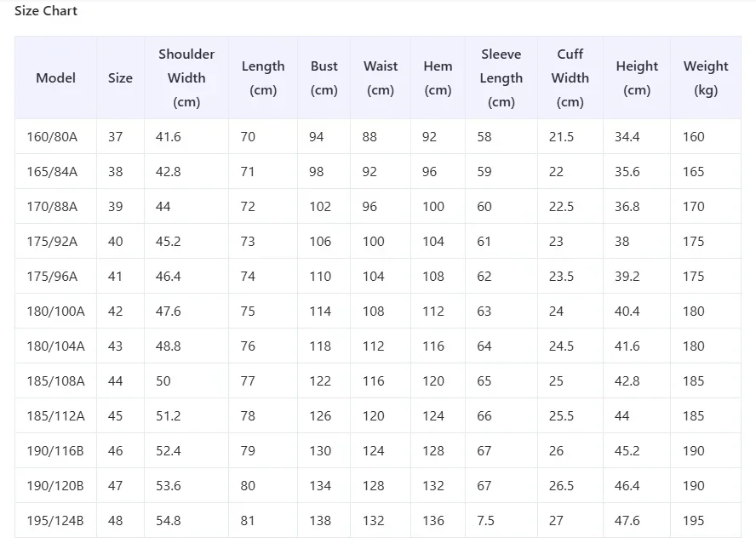Click model cell 160/80A
756x549 pixels.
[x=52, y=137]
